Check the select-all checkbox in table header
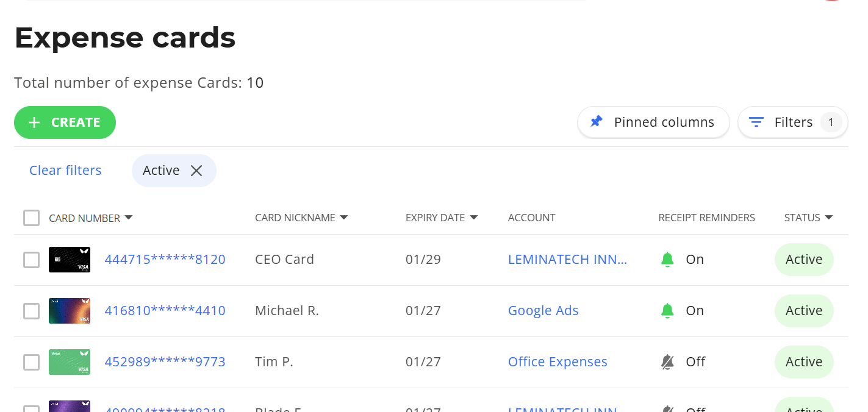 click(x=31, y=218)
